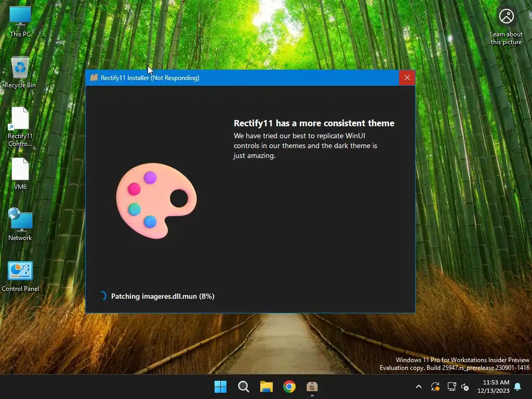Open the clock showing 11:53 AM
Screen dimensions: 532x399
click(x=494, y=387)
